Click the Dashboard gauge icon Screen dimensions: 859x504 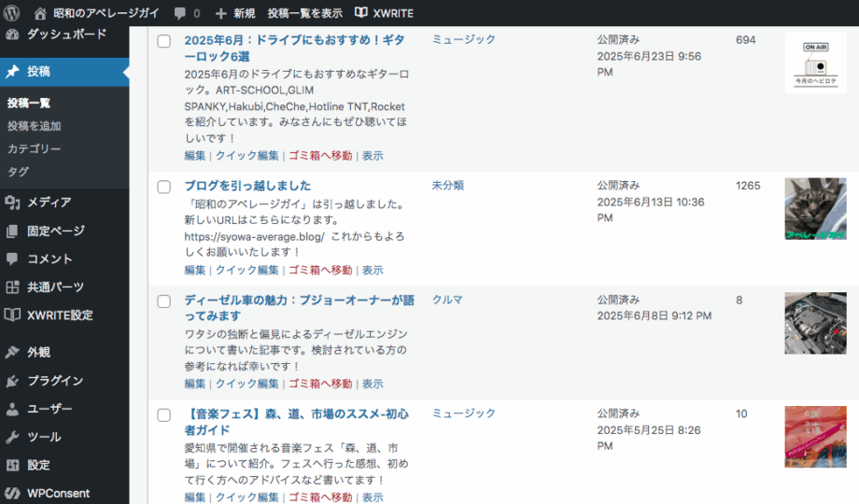coord(12,34)
